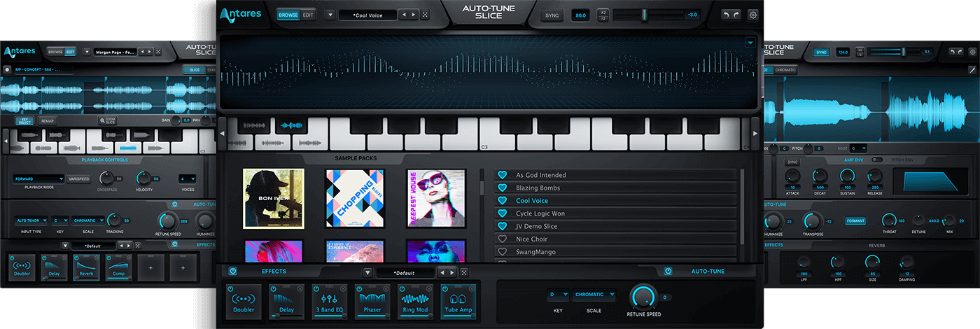
Task: Click the Sync button next to 86.0
Action: pyautogui.click(x=552, y=15)
